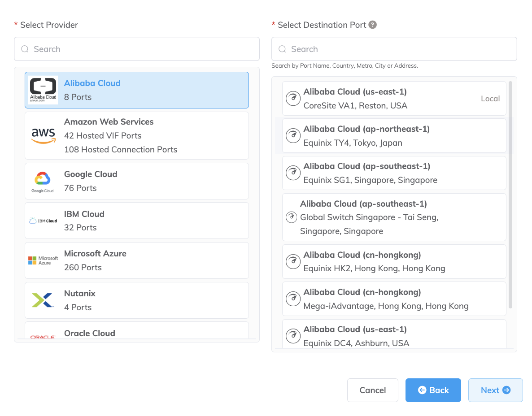Click the Cancel button
Image resolution: width=532 pixels, height=416 pixels.
tap(372, 390)
